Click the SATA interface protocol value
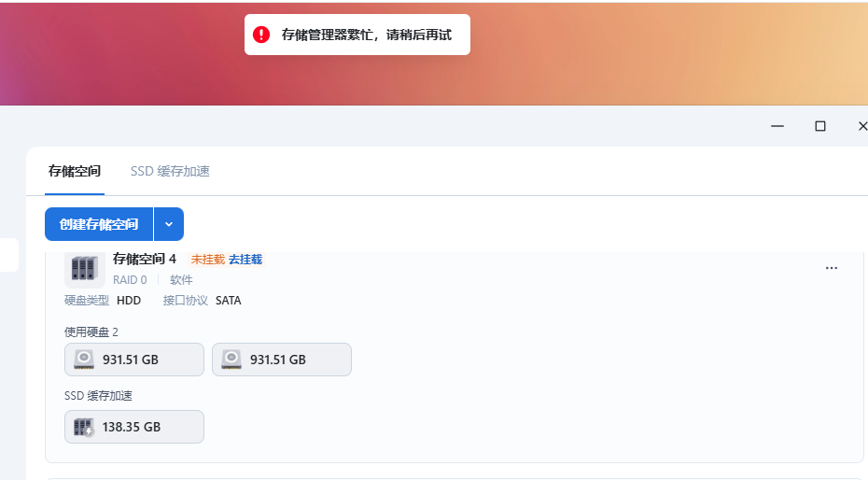868x480 pixels. (x=228, y=300)
